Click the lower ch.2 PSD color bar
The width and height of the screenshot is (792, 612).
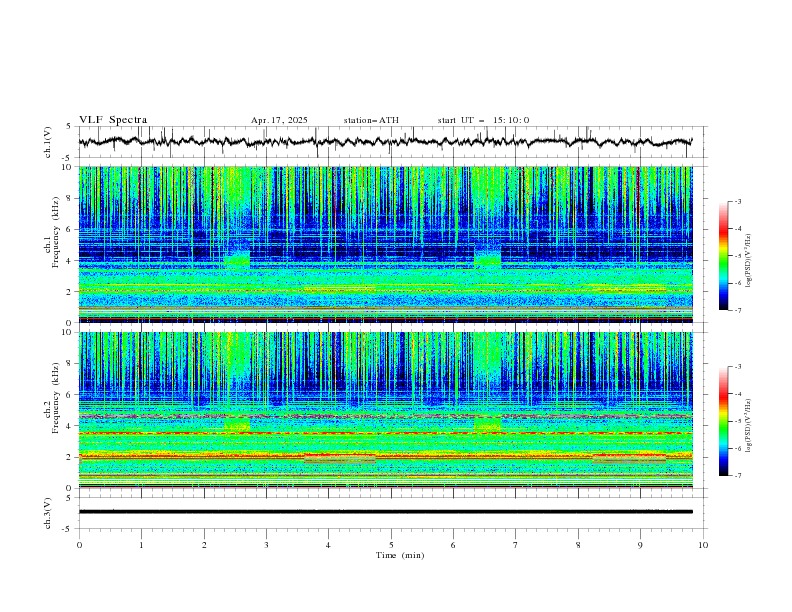[723, 421]
